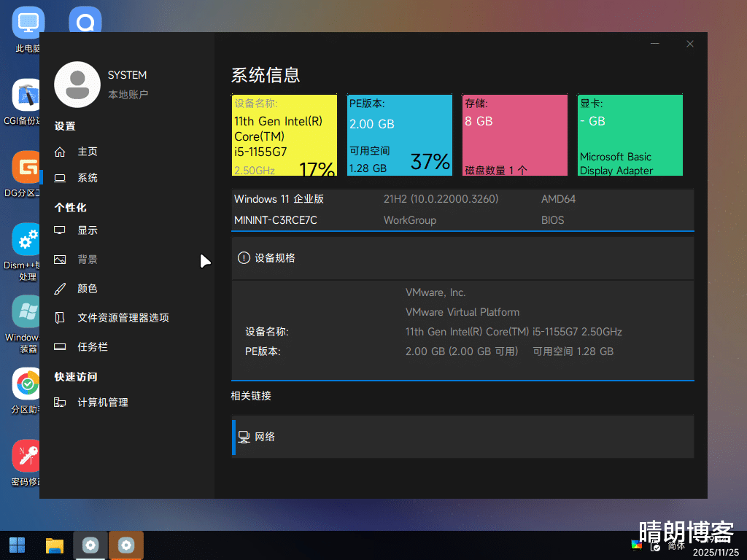Click the pink 存储 storage tile
747x560 pixels.
[x=514, y=135]
